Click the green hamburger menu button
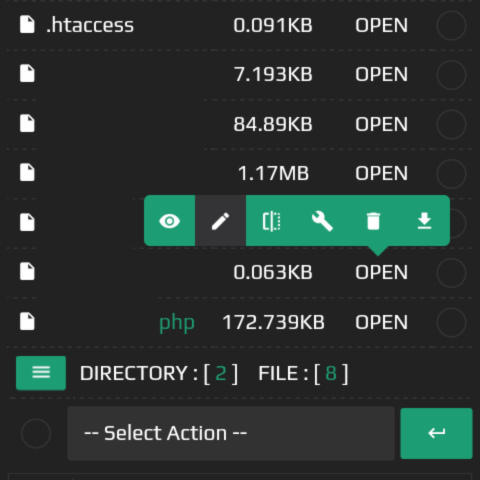Screen dimensions: 480x480 tap(41, 373)
